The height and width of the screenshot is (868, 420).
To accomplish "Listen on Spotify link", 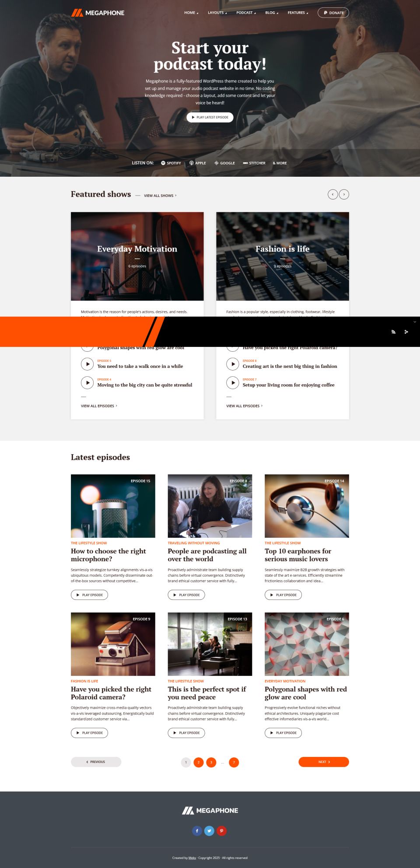I will tap(171, 163).
